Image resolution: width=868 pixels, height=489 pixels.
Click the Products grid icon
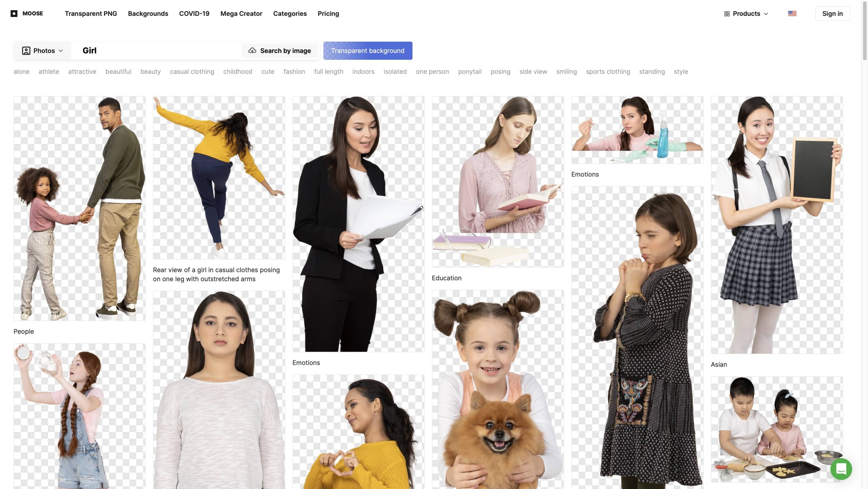[727, 14]
